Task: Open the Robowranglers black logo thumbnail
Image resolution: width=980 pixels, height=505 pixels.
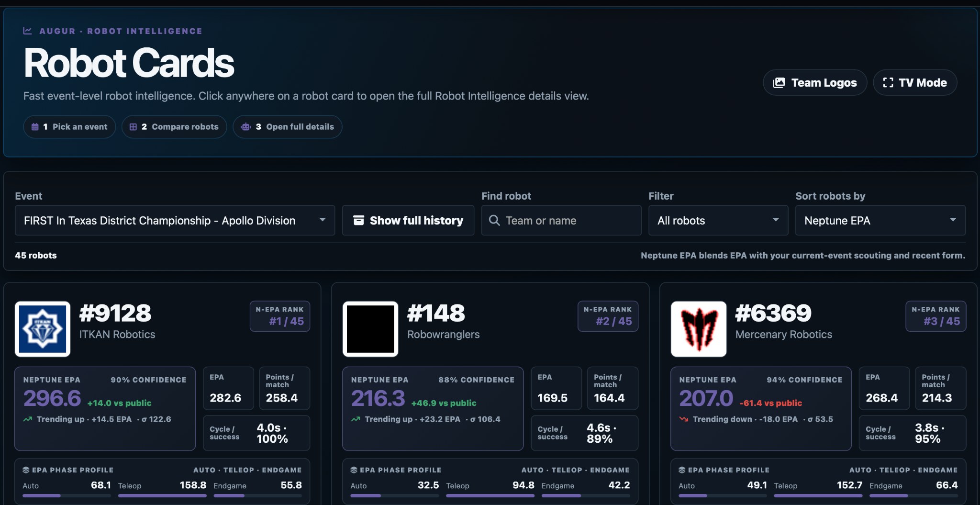Action: pyautogui.click(x=370, y=329)
